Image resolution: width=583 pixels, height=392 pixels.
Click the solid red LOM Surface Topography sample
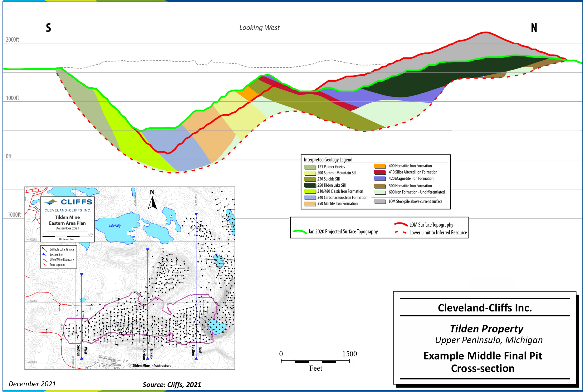401,224
